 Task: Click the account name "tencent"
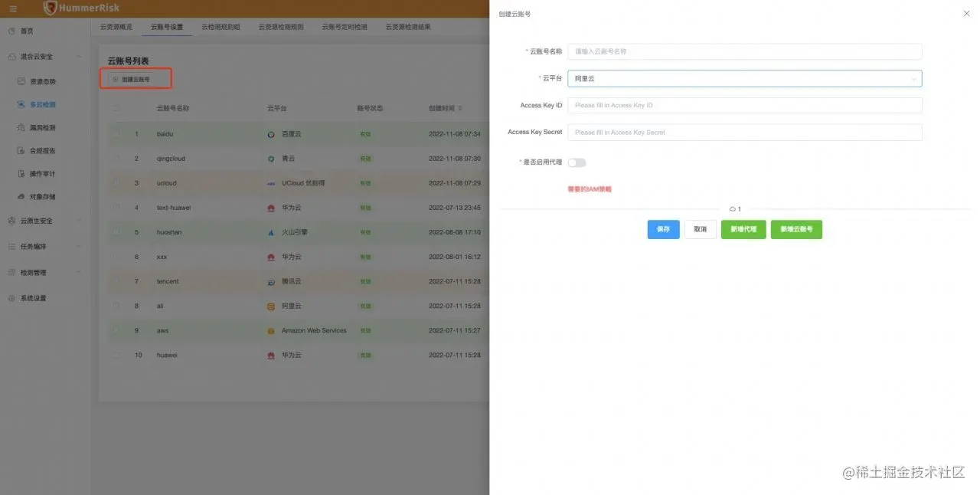click(x=168, y=281)
